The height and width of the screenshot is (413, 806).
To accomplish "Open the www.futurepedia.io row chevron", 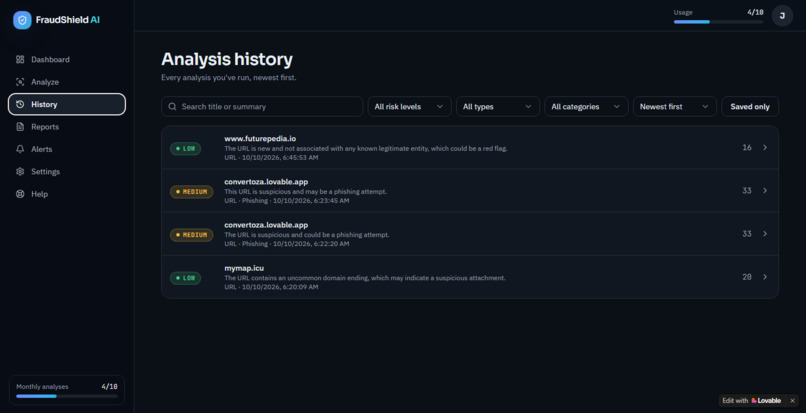I will point(765,148).
